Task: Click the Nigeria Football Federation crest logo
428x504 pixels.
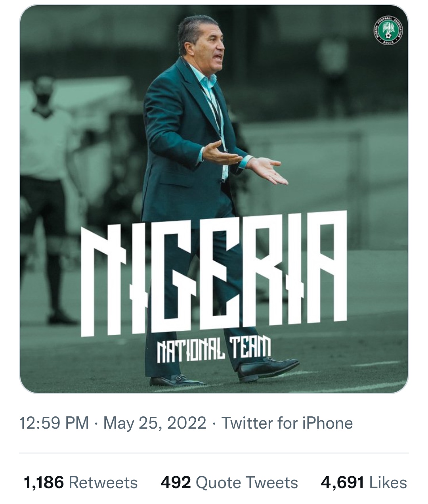Action: tap(388, 30)
